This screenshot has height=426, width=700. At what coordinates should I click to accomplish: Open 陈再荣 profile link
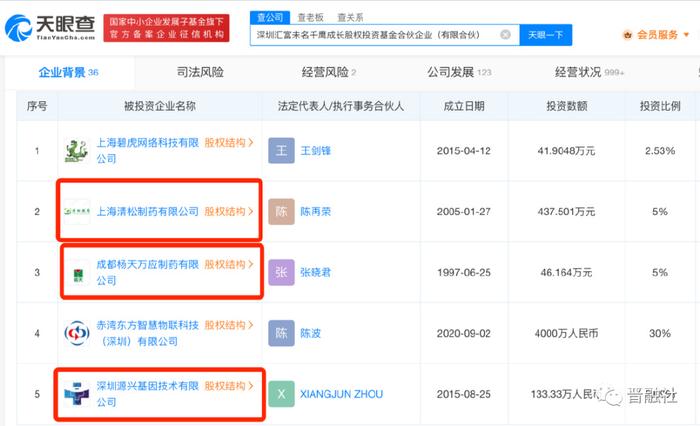click(316, 212)
